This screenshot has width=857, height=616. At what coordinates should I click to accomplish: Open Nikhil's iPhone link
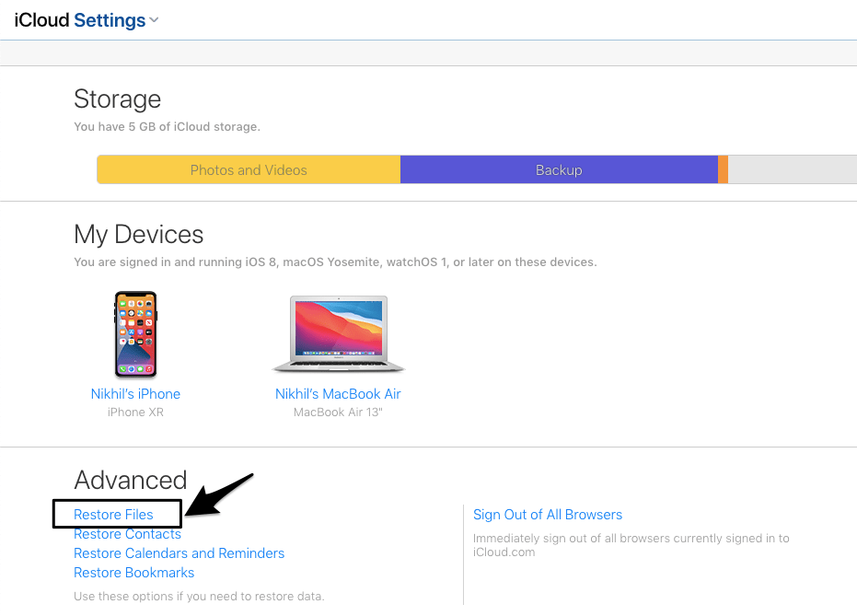click(x=135, y=394)
